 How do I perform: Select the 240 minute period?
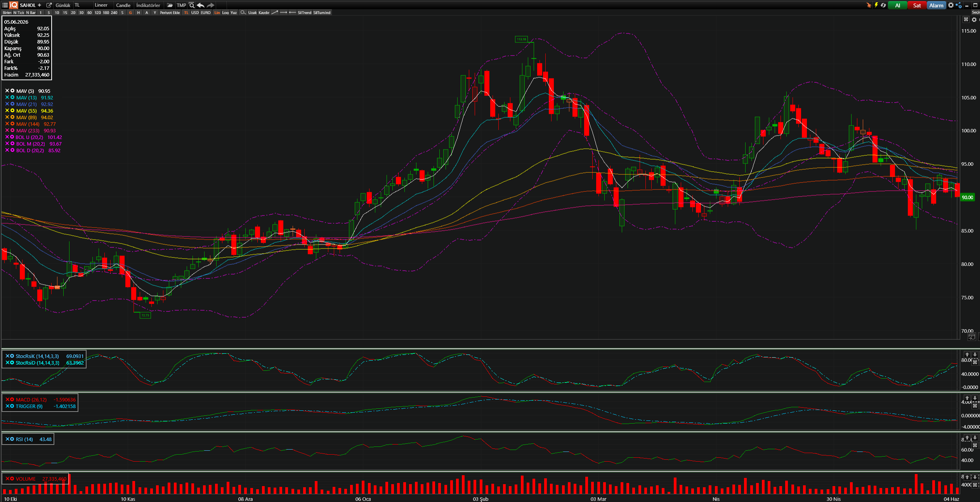click(114, 12)
